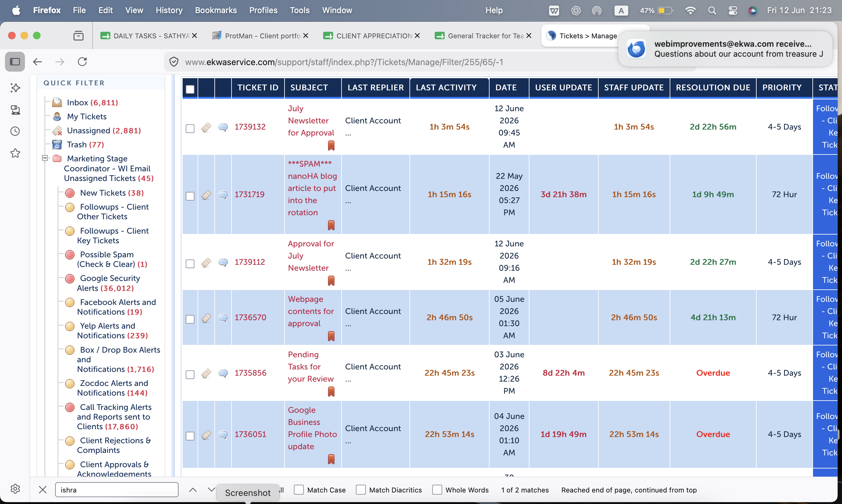The height and width of the screenshot is (504, 842).
Task: Open Pending Tasks for your Review ticket
Action: (311, 366)
